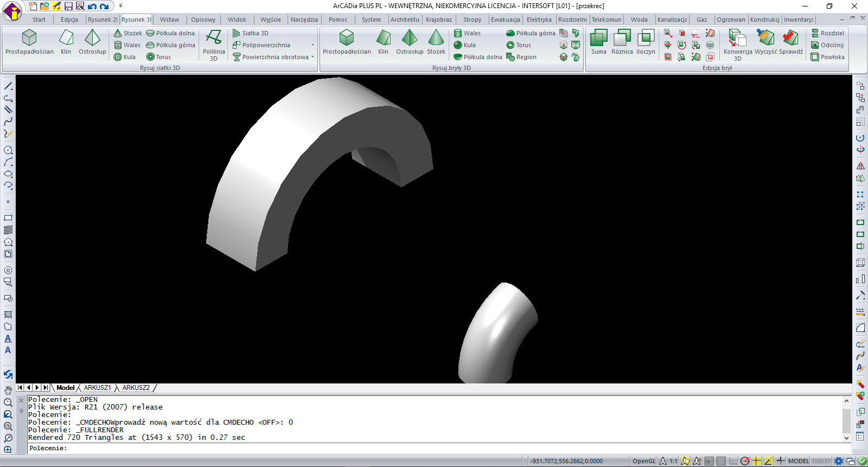The width and height of the screenshot is (868, 467).
Task: Choose solid Kula in Rysuj bryły 3D
Action: pyautogui.click(x=464, y=45)
